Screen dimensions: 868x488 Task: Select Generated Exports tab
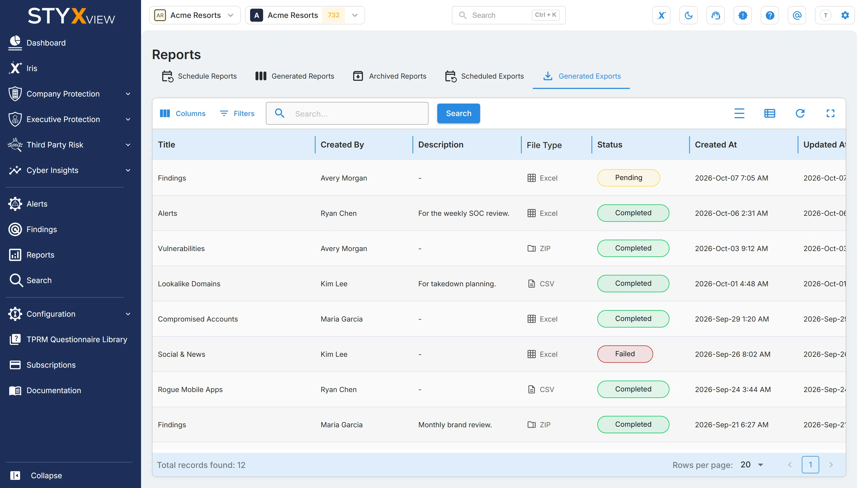582,76
